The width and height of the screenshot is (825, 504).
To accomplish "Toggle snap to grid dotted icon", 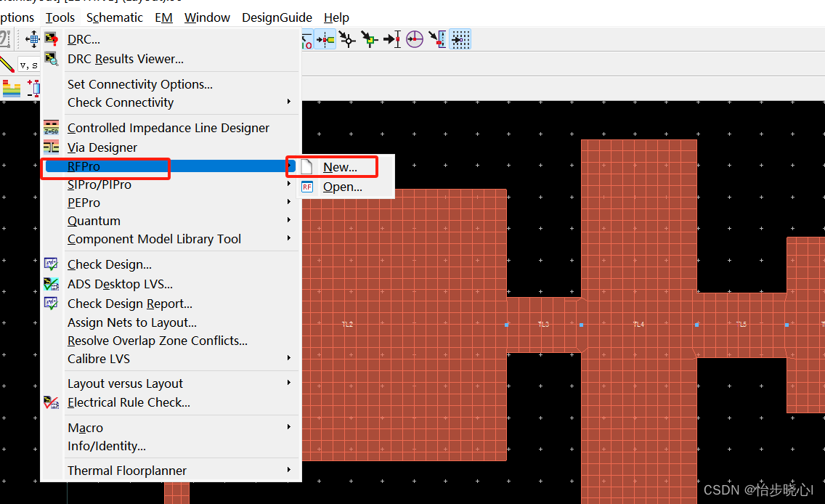I will point(460,39).
